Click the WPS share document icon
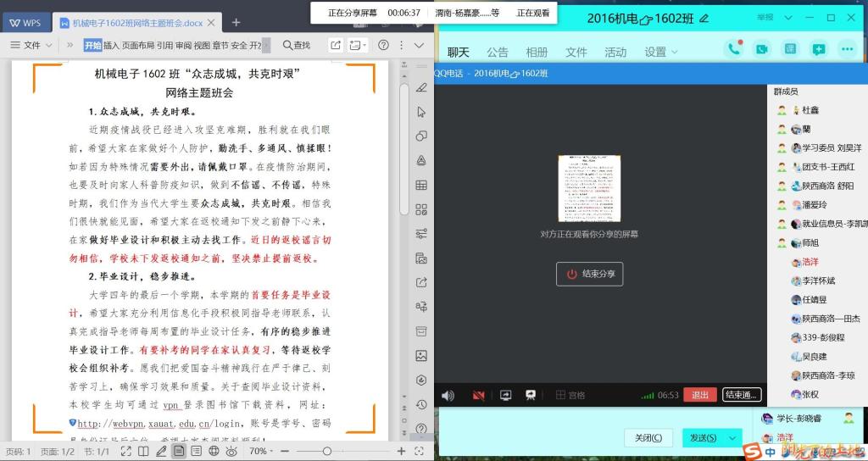868x461 pixels. coord(336,45)
